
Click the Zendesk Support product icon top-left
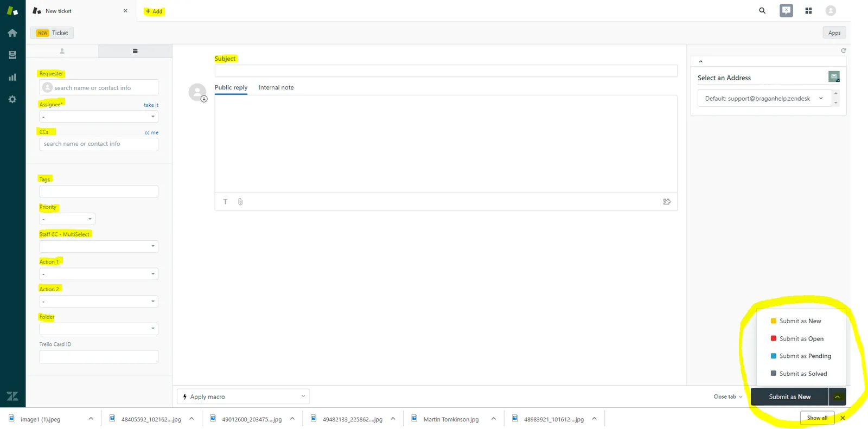[12, 11]
